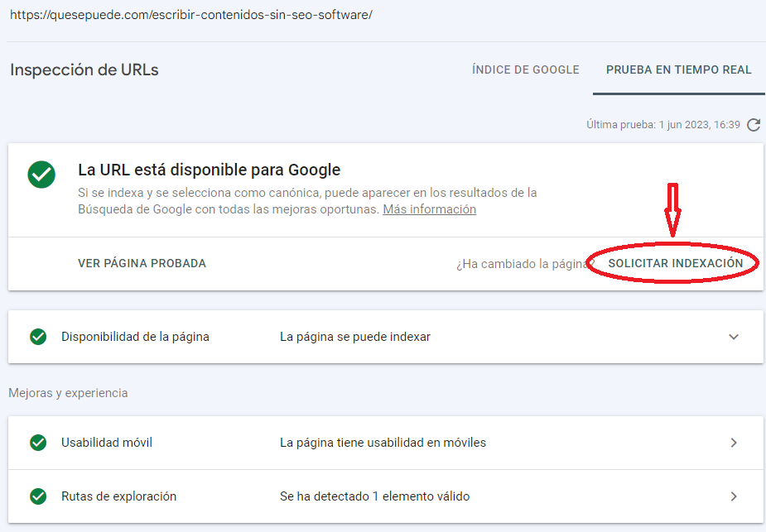The width and height of the screenshot is (766, 532).
Task: Switch to the 'ÍNDICE DE GOOGLE' tab
Action: tap(525, 69)
